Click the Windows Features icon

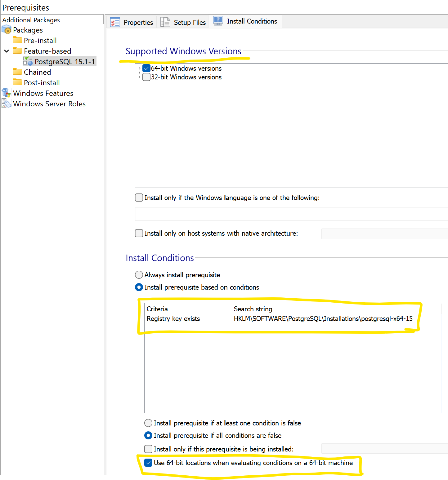point(6,93)
